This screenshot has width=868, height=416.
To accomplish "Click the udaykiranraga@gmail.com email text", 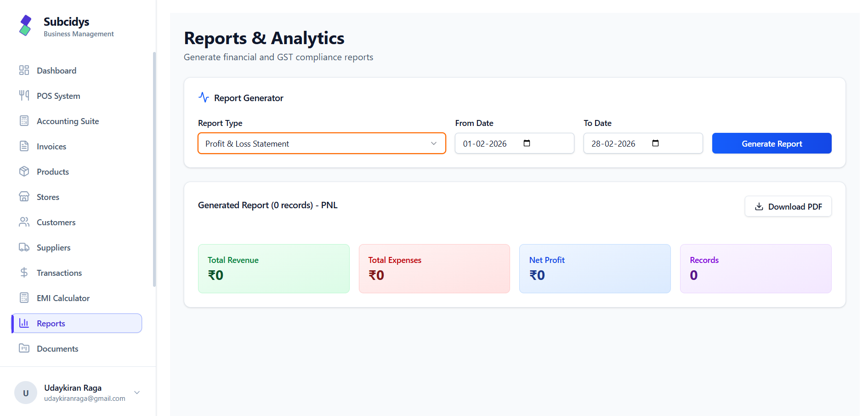I will [85, 399].
